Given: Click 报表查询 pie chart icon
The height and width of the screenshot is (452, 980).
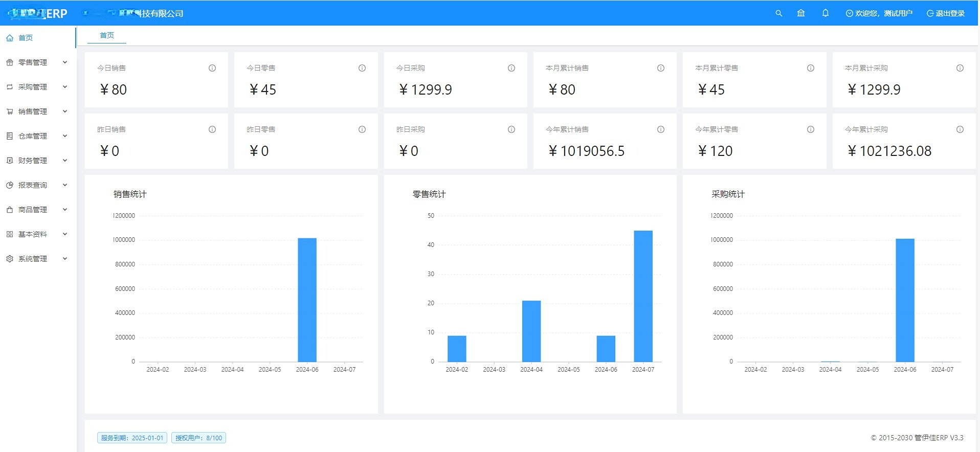Looking at the screenshot, I should point(10,185).
